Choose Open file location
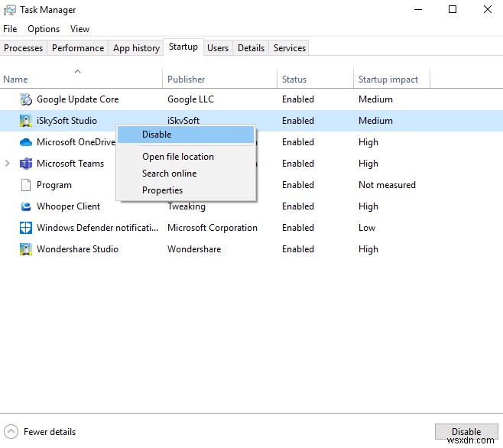This screenshot has height=448, width=503. coord(186,157)
